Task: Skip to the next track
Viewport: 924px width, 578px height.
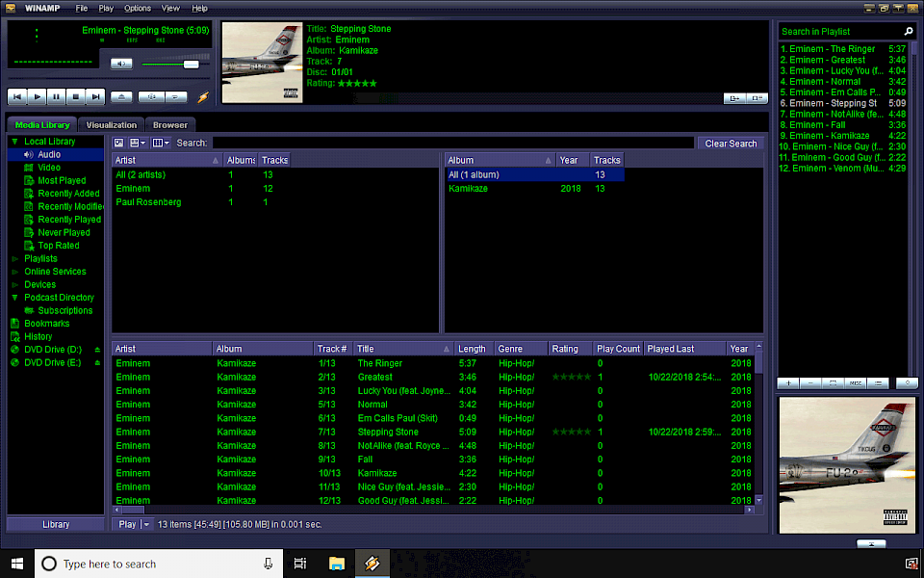Action: [95, 96]
